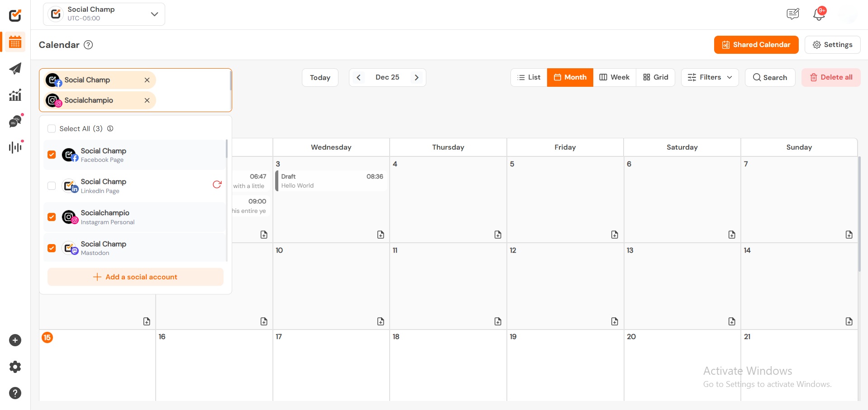
Task: Toggle the Select All (3) checkbox
Action: 52,129
